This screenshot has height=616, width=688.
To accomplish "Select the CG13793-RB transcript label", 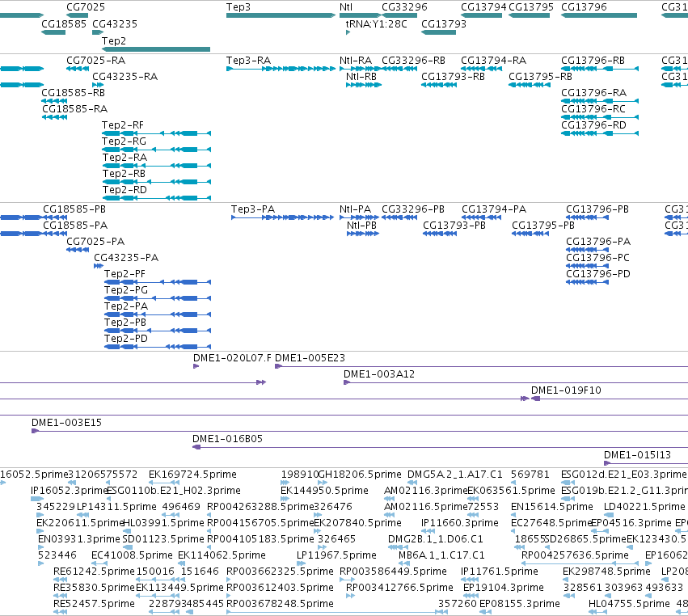I will [453, 76].
